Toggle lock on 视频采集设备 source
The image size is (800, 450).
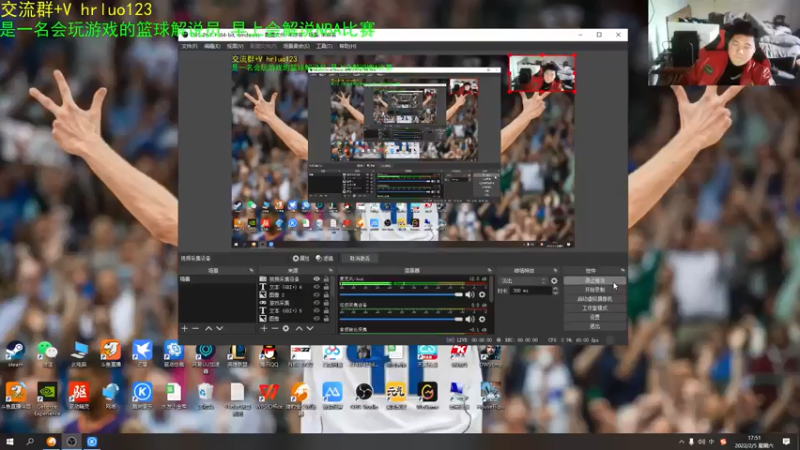click(326, 279)
